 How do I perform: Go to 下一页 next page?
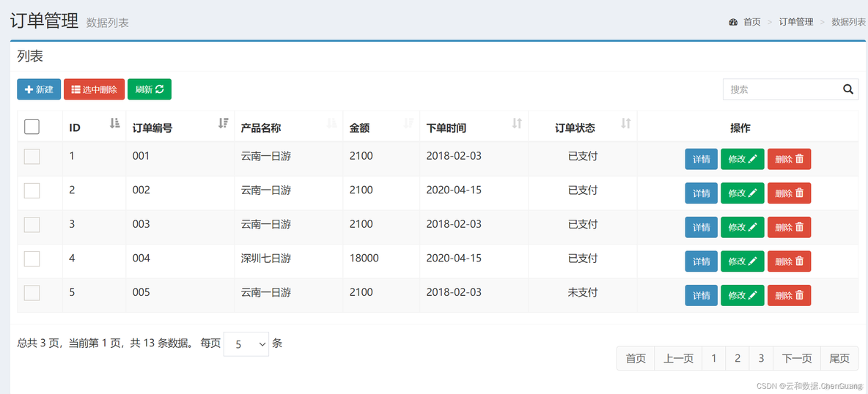coord(797,359)
